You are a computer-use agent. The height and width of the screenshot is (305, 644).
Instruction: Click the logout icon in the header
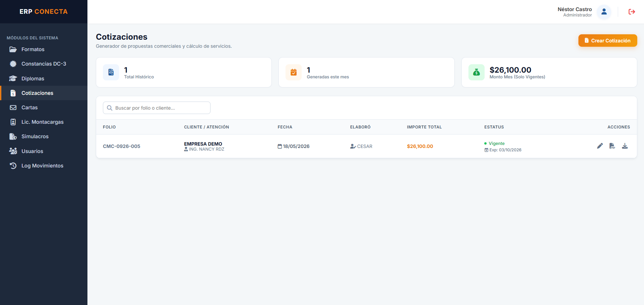(x=632, y=12)
